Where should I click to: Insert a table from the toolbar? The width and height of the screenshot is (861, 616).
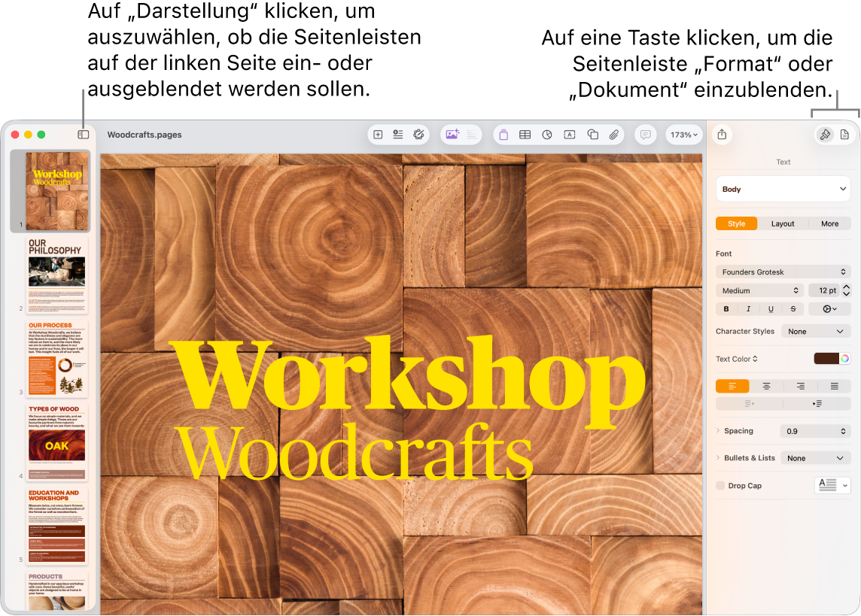point(525,135)
